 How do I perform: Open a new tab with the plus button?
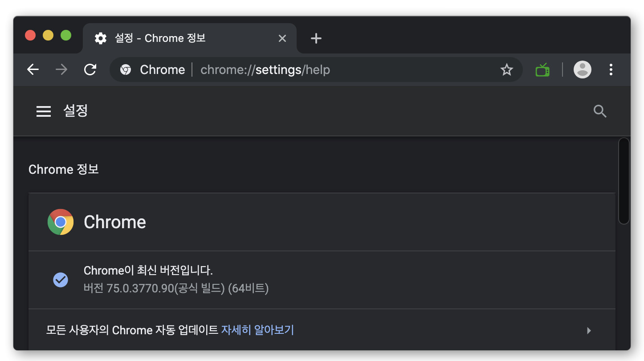pyautogui.click(x=316, y=38)
